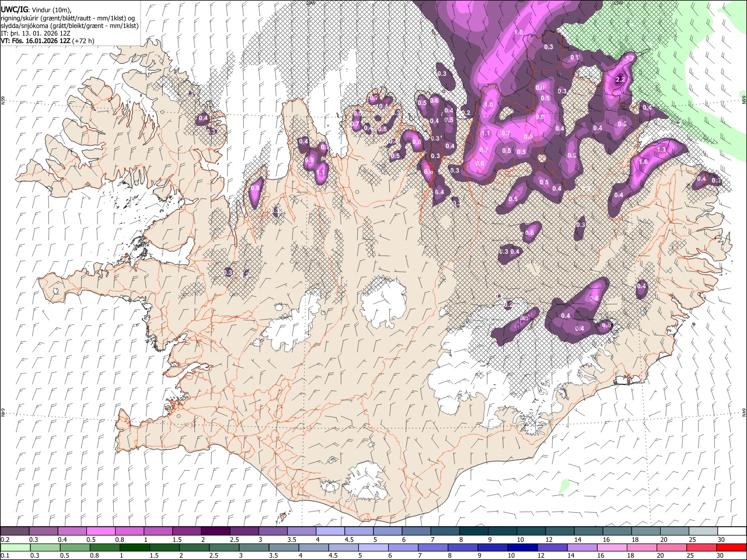Click the pale periwinkle swatch starting at 4, upper row
Image resolution: width=747 pixels, height=560 pixels.
(330, 531)
